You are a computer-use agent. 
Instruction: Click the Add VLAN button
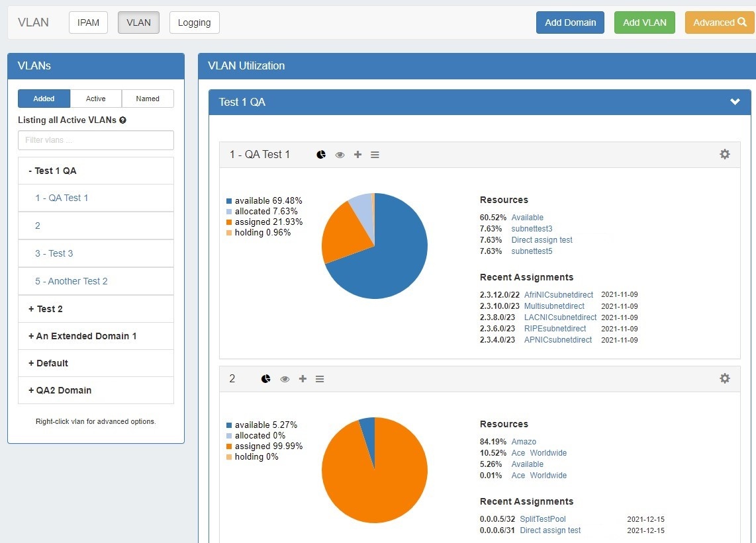tap(644, 22)
